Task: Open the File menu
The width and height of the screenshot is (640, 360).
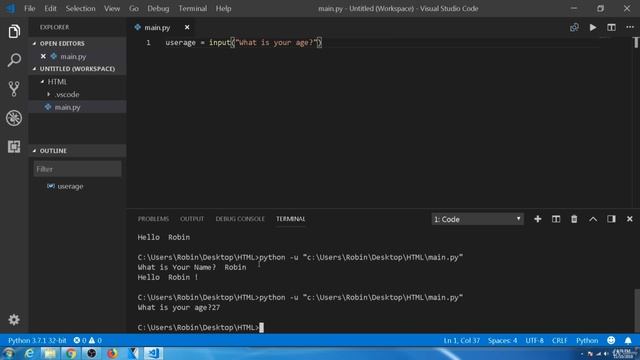Action: [29, 8]
